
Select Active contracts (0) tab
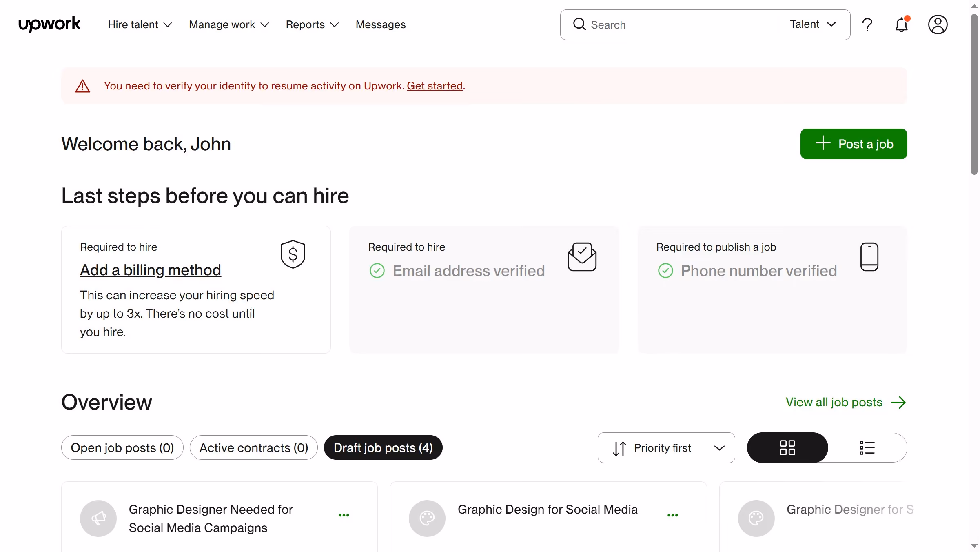click(254, 448)
